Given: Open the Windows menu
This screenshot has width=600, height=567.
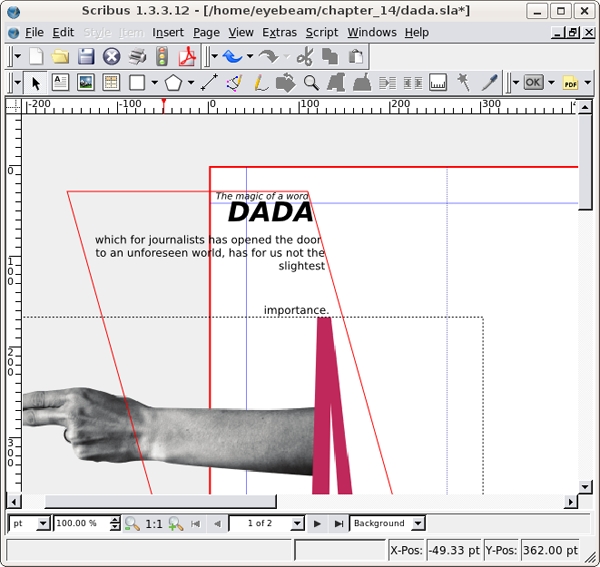Looking at the screenshot, I should click(x=372, y=33).
